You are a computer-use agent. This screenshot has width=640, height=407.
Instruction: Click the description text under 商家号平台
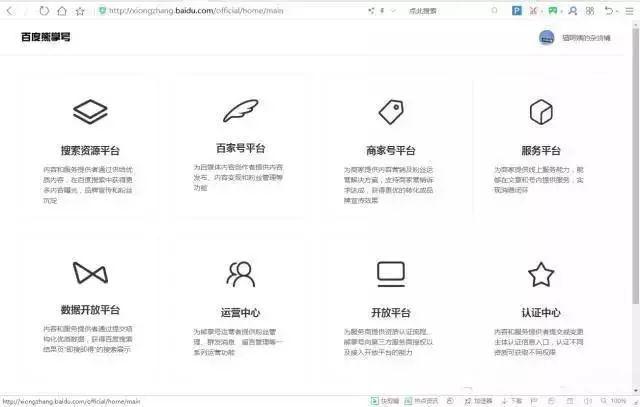click(x=389, y=185)
